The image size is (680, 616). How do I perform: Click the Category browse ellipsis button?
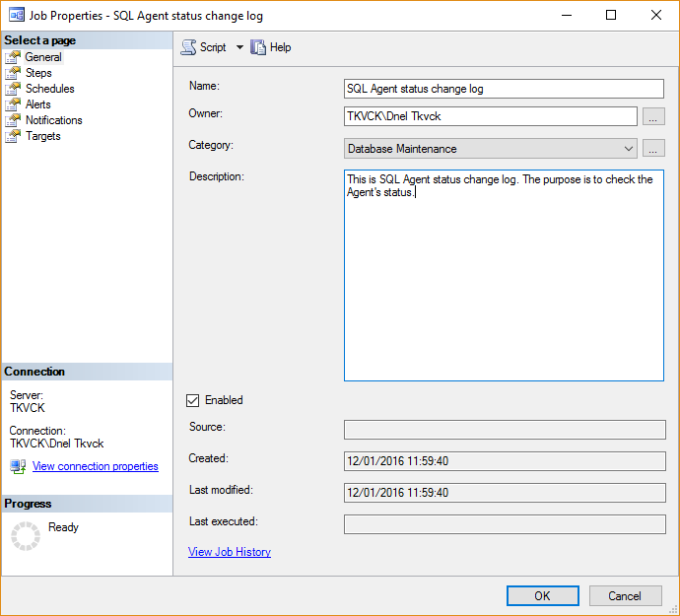pos(653,149)
